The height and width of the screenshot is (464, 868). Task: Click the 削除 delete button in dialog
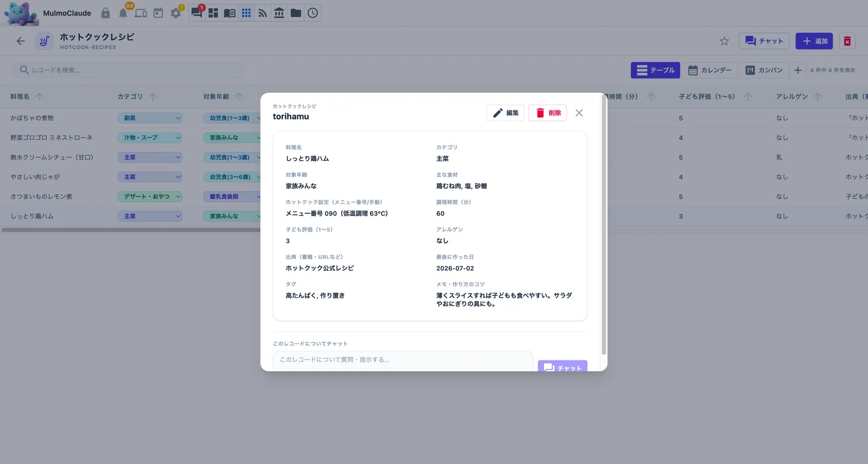coord(547,113)
